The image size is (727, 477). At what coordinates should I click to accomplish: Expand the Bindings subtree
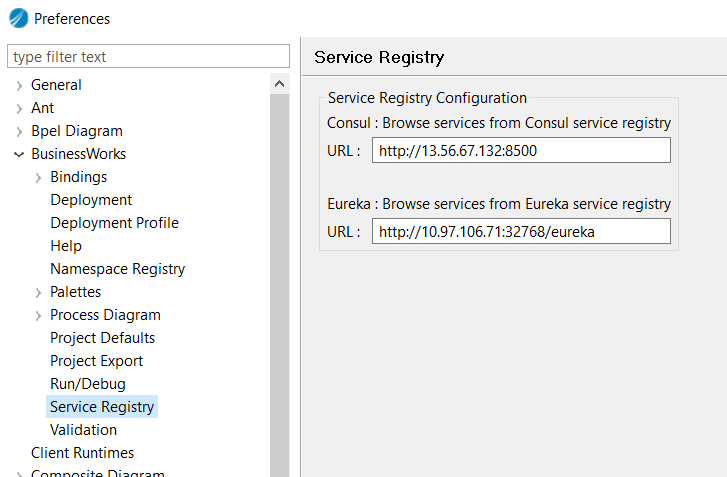click(38, 178)
